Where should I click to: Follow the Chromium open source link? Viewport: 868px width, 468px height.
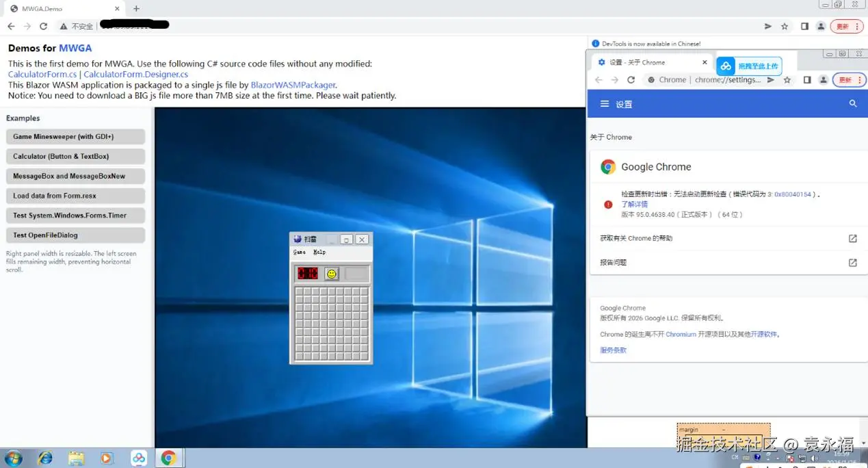coord(681,335)
